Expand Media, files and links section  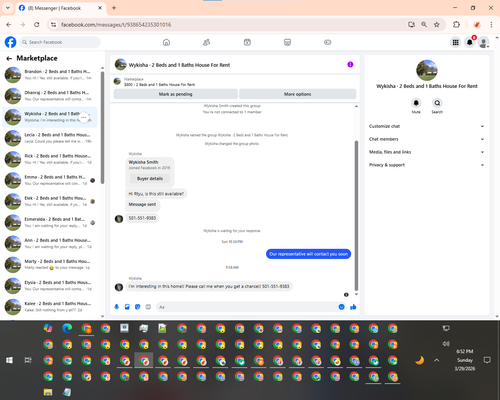point(426,152)
